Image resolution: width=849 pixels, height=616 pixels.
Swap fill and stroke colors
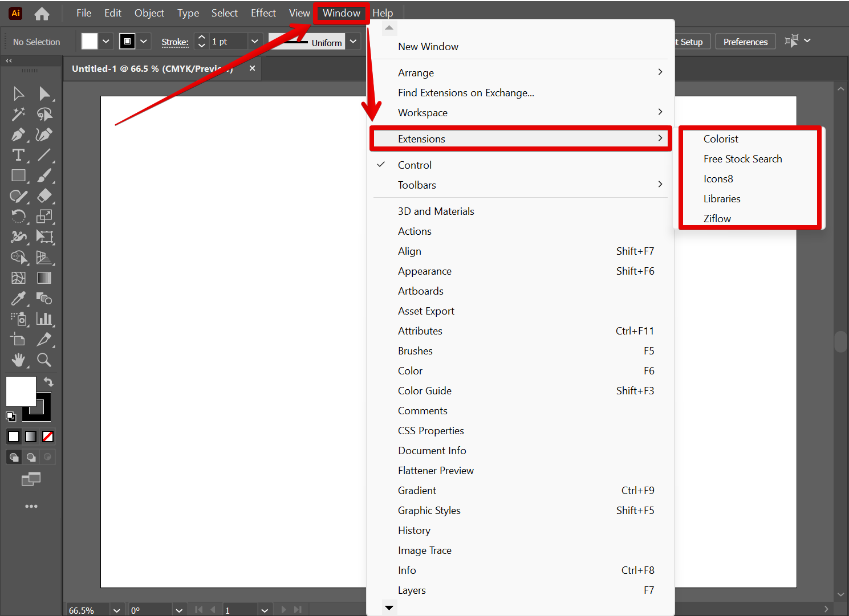[x=48, y=382]
